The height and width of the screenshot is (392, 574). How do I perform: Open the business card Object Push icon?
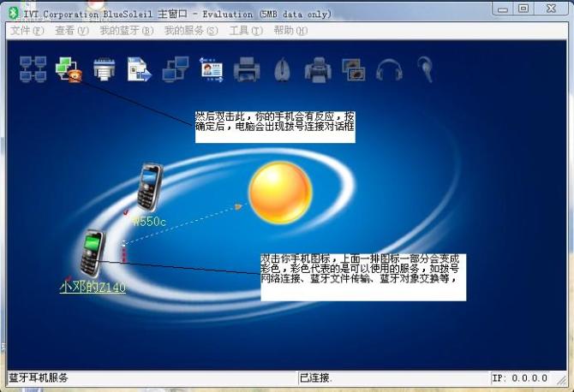(211, 69)
